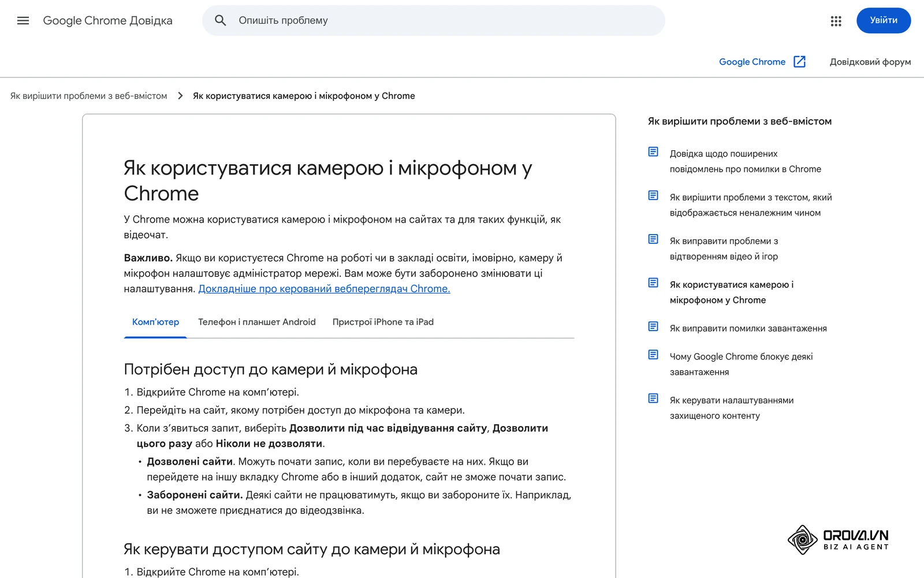Viewport: 924px width, 578px height.
Task: Open sidebar link 'Як виправити помилки завантаження'
Action: [x=748, y=328]
